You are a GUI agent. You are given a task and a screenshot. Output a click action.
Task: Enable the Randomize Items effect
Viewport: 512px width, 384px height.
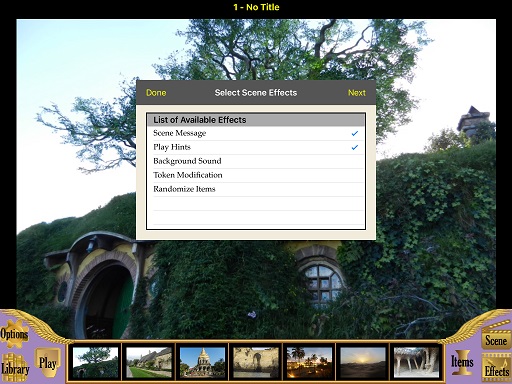tap(256, 189)
